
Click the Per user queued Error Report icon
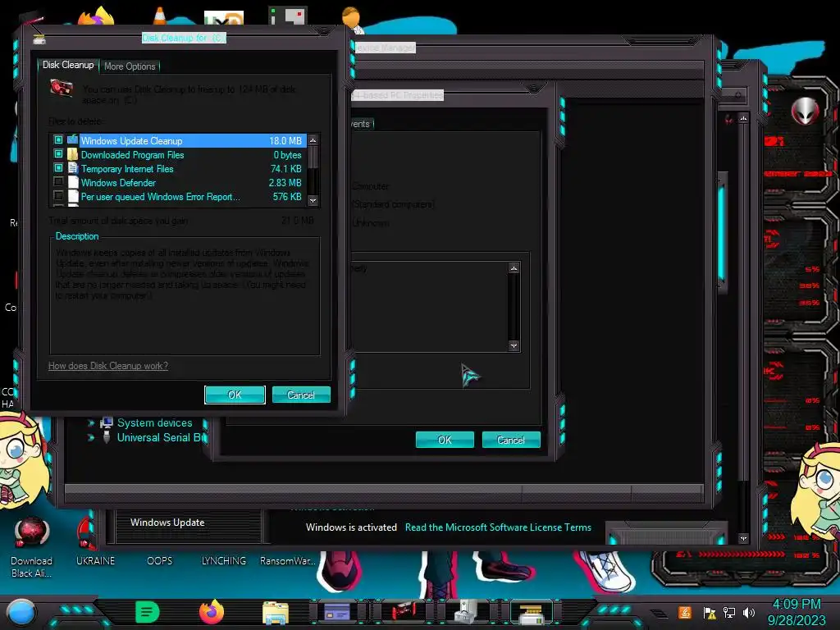tap(73, 196)
